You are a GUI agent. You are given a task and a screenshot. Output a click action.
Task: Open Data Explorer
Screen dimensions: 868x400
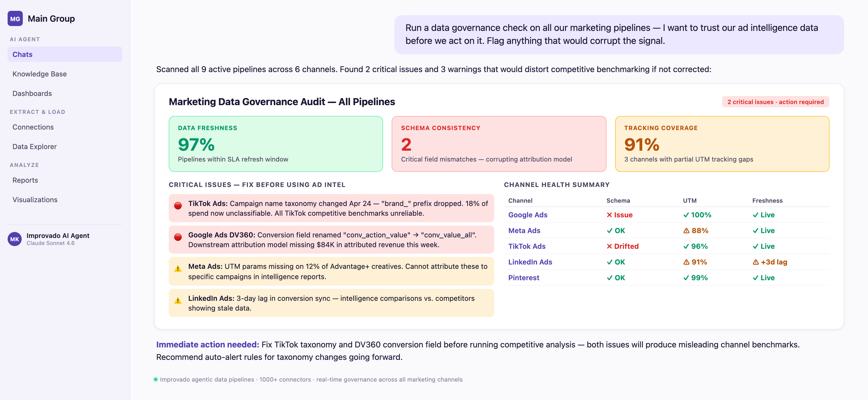coord(65,146)
